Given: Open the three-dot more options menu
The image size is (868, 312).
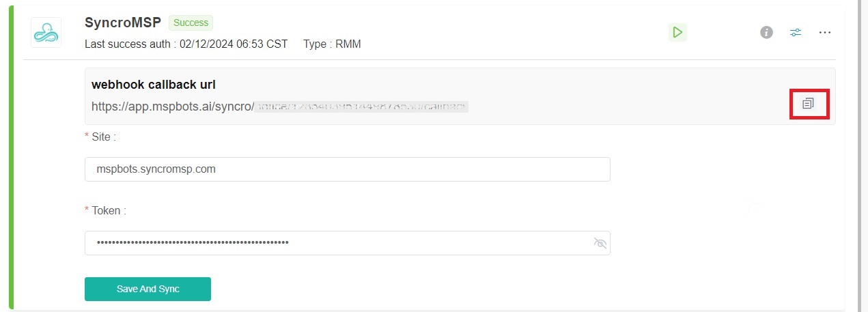Looking at the screenshot, I should click(x=824, y=32).
